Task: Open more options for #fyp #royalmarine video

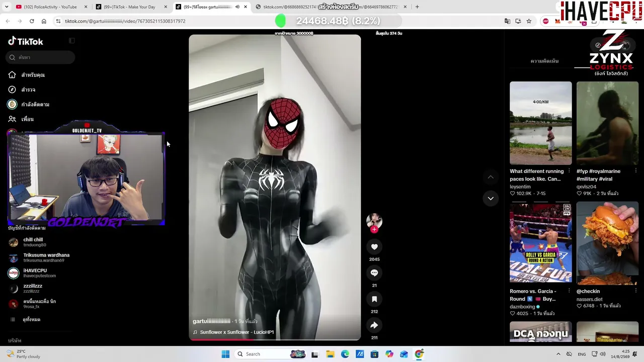Action: pyautogui.click(x=635, y=171)
